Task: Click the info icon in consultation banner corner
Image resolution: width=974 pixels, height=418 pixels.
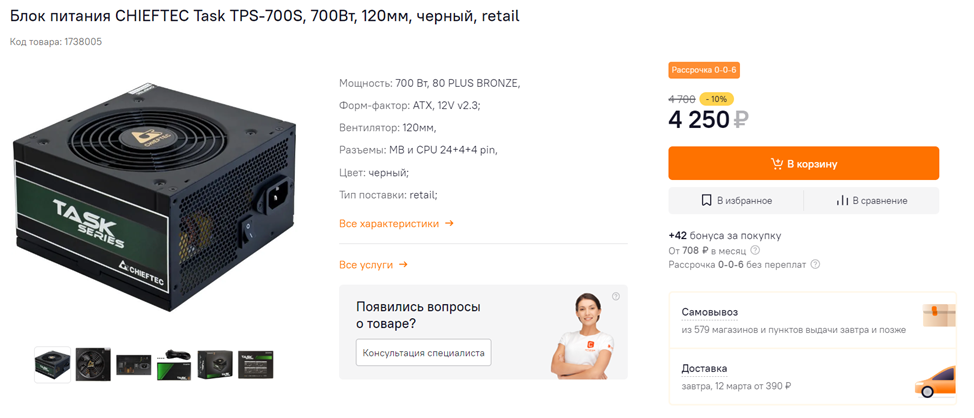Action: point(616,296)
